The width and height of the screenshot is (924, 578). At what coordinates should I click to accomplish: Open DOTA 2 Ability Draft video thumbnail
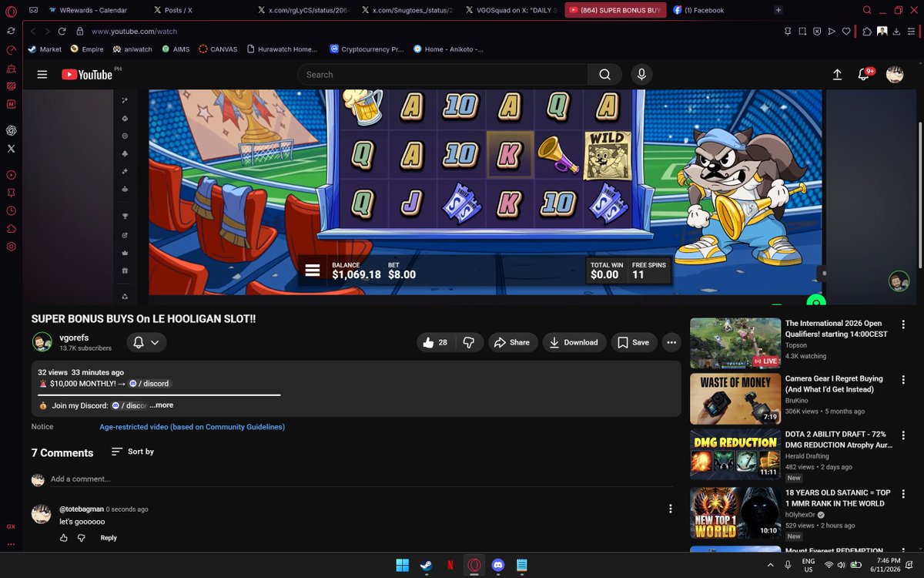(x=735, y=454)
